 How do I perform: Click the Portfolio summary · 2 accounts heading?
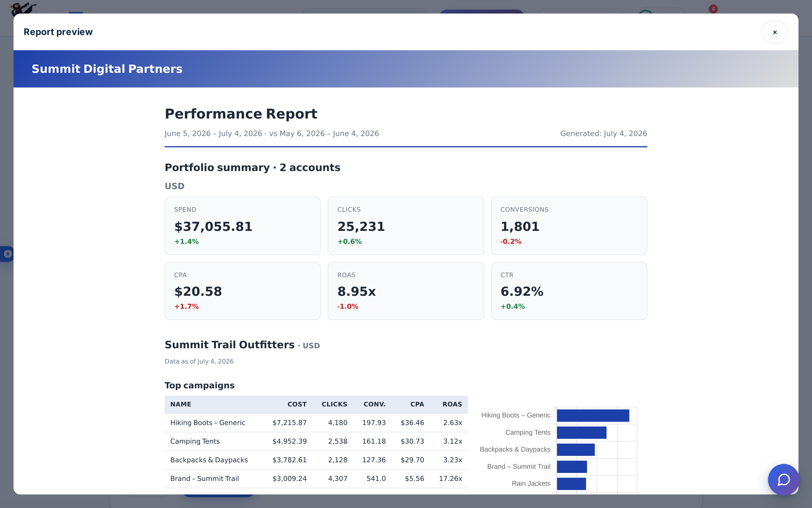point(252,167)
